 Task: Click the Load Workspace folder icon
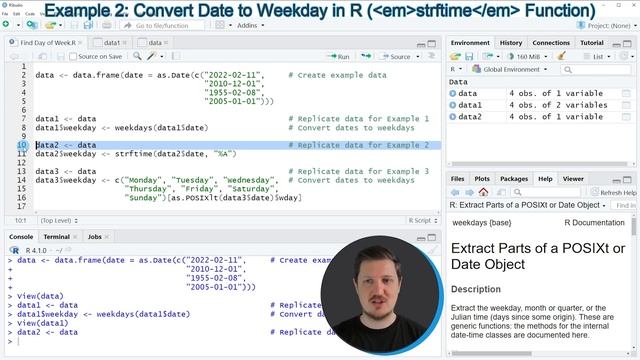(x=455, y=56)
